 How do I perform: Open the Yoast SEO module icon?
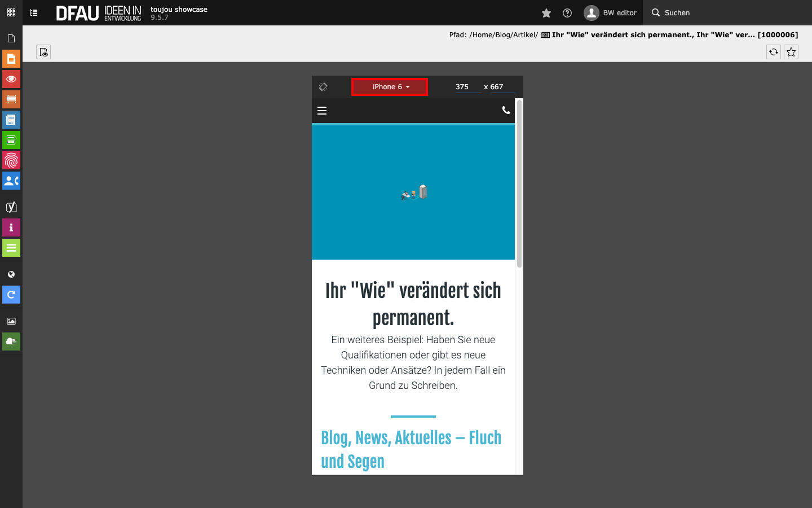click(11, 207)
